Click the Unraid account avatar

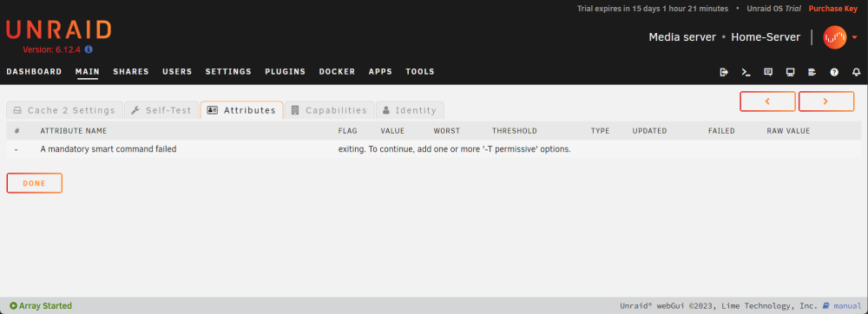coord(834,37)
